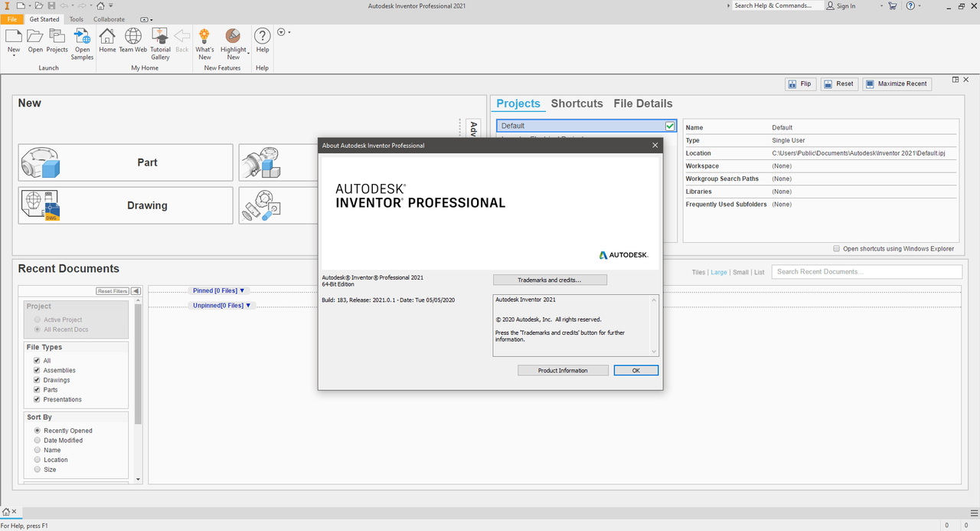980x531 pixels.
Task: Switch to the File Details tab
Action: [x=643, y=103]
